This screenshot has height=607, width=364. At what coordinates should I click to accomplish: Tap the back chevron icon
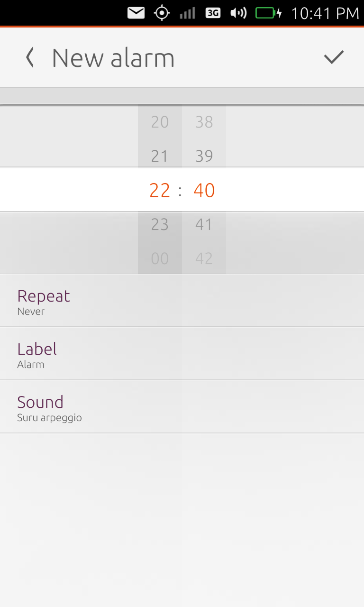[30, 58]
